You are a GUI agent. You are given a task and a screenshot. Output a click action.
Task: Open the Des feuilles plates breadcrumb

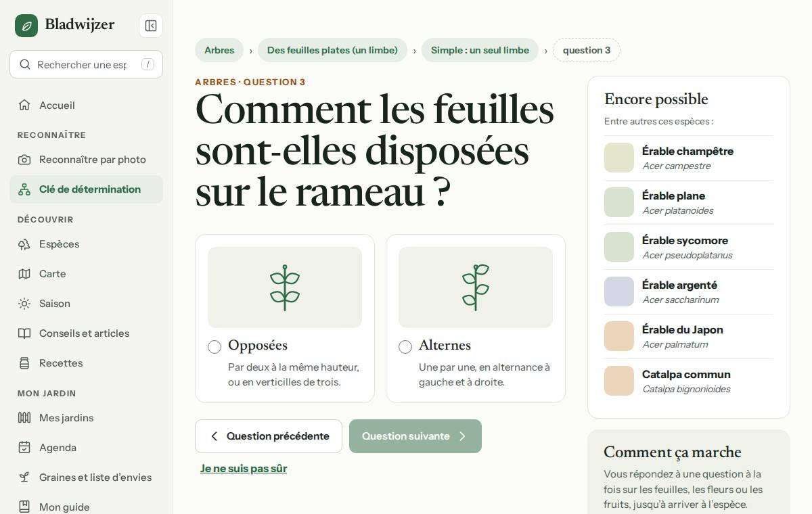(332, 50)
